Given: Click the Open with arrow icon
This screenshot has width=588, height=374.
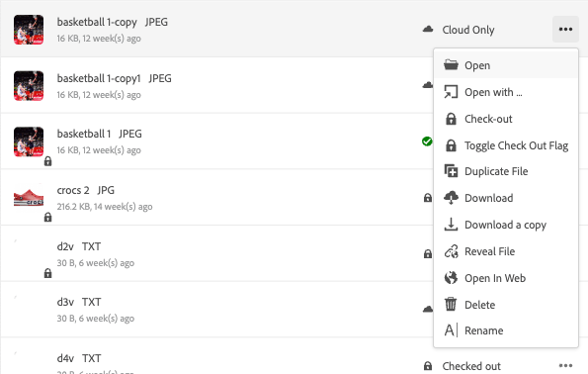Looking at the screenshot, I should click(451, 92).
